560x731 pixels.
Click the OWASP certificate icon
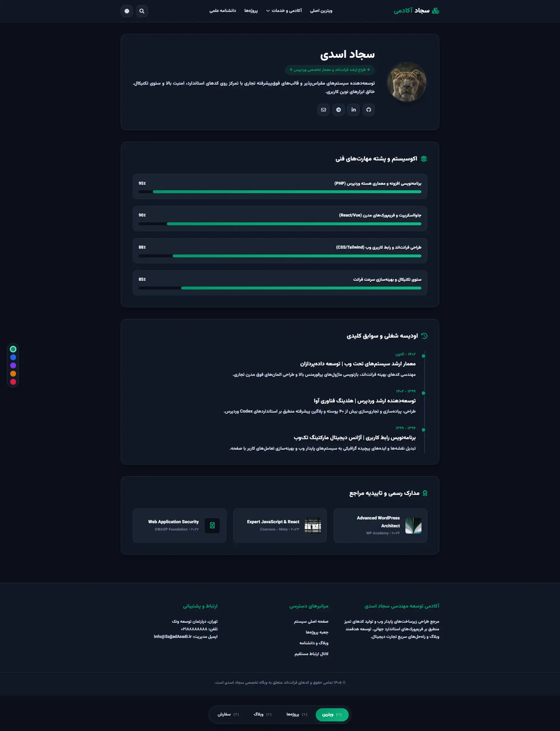coord(212,526)
